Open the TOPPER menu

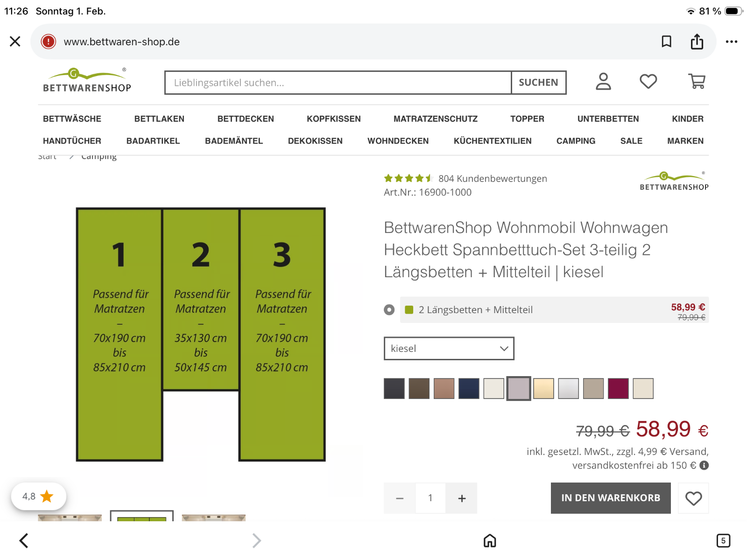pyautogui.click(x=527, y=119)
